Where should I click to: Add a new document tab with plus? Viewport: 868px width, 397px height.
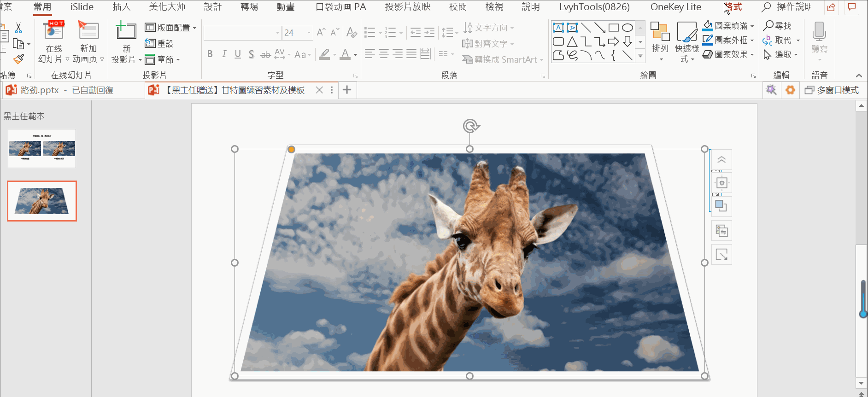347,90
